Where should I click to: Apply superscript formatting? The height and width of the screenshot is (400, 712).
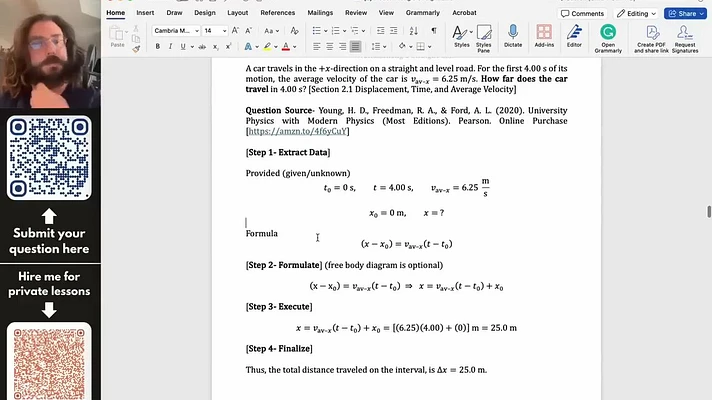pos(228,47)
